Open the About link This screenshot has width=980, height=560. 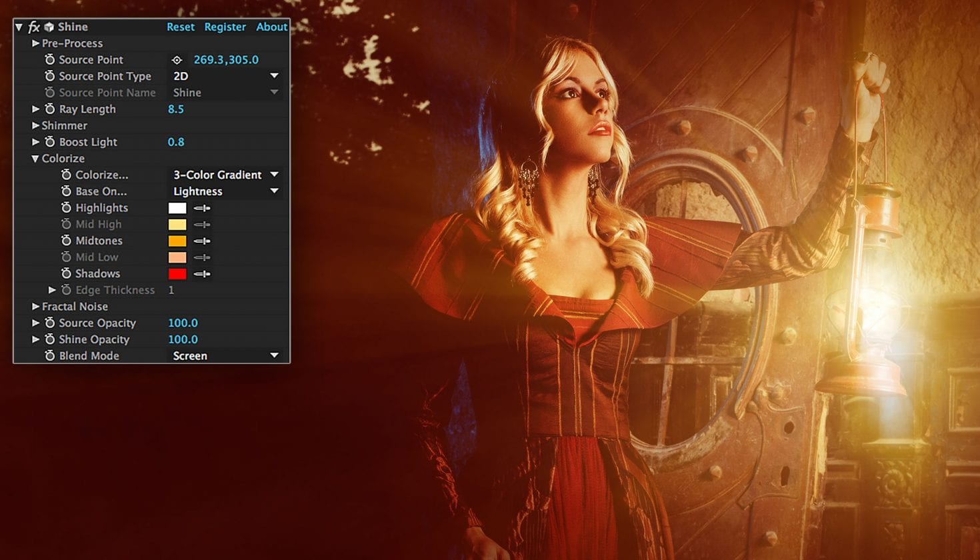[x=271, y=27]
